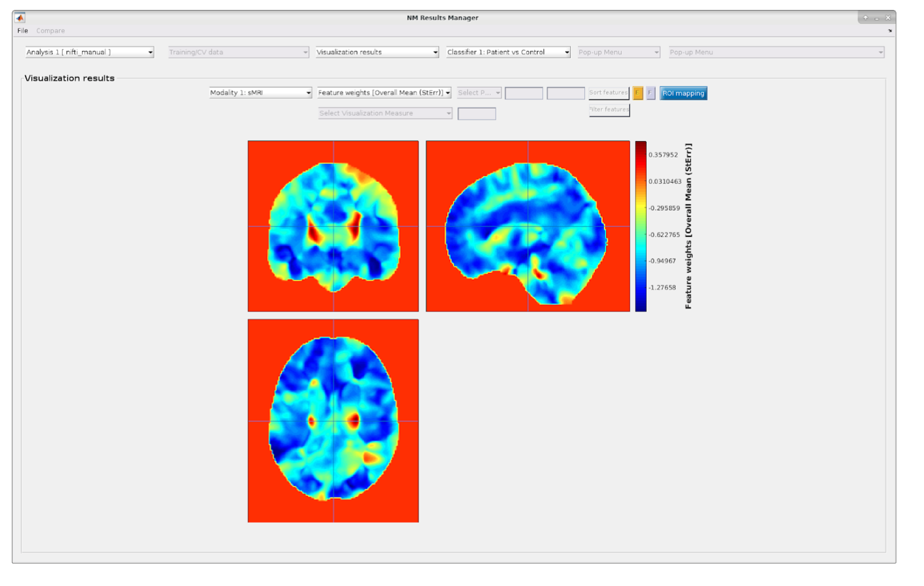Image resolution: width=924 pixels, height=586 pixels.
Task: Click the crosshair on the sagittal brain view
Action: click(527, 227)
